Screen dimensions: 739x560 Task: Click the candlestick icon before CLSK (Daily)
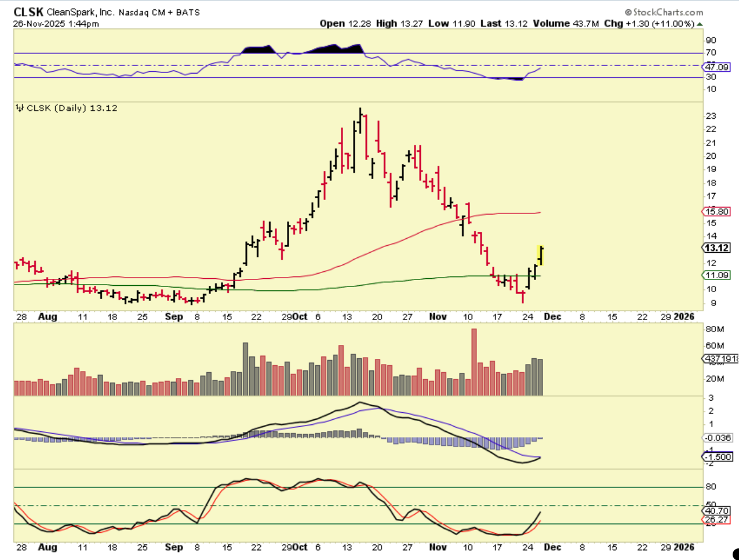click(x=20, y=108)
